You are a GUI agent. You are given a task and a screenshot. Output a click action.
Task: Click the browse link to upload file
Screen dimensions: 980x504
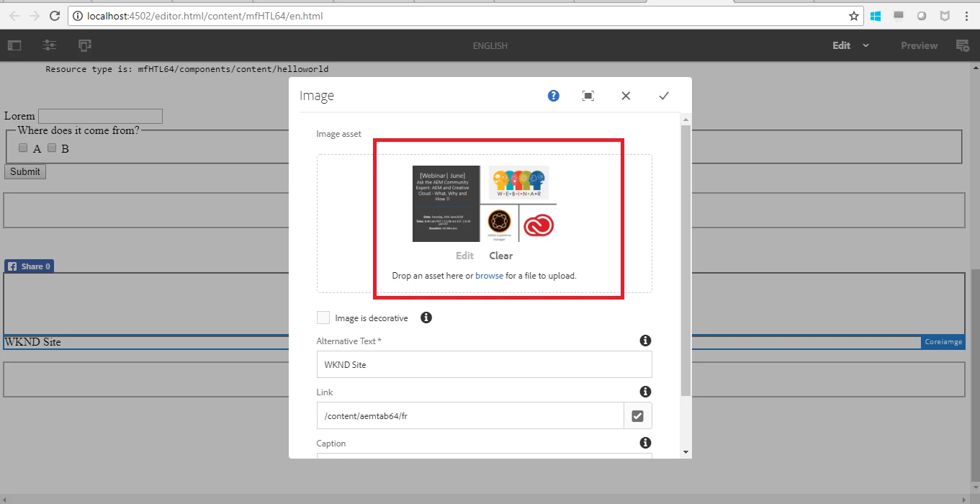pos(489,276)
